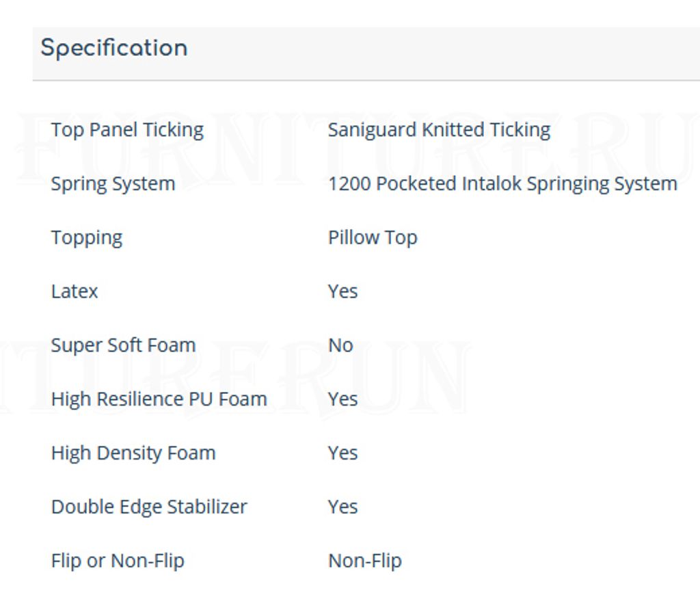The image size is (700, 595).
Task: Select the Super Soft Foam label
Action: click(123, 345)
